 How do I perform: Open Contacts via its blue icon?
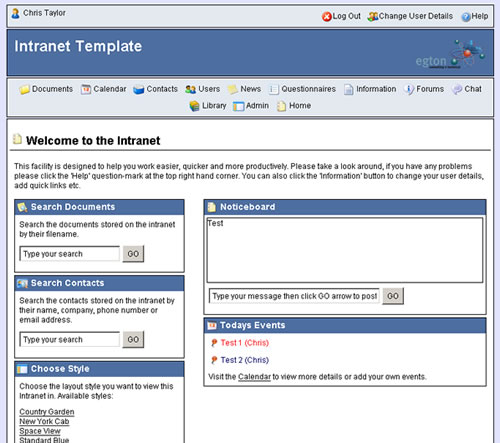[x=138, y=90]
